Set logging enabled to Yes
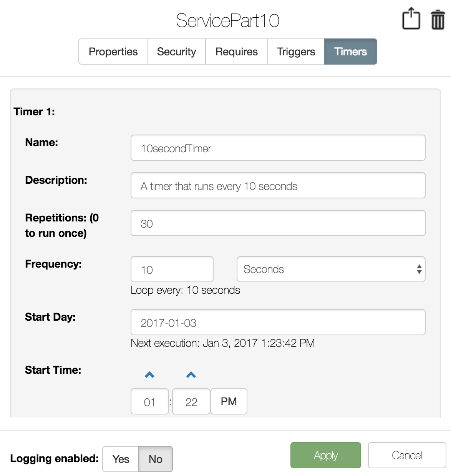This screenshot has height=476, width=451. click(x=121, y=459)
